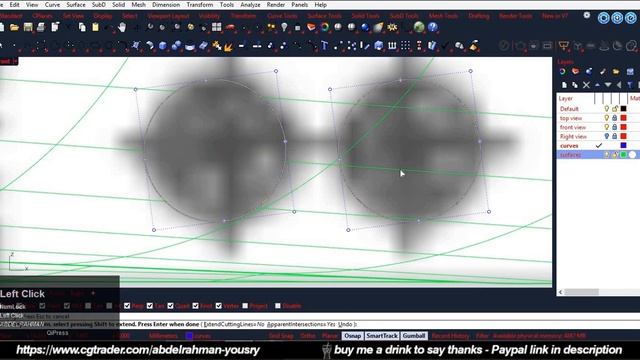Screen dimensions: 640x360
Task: Enable the Disable osnap checkbox
Action: coord(278,306)
